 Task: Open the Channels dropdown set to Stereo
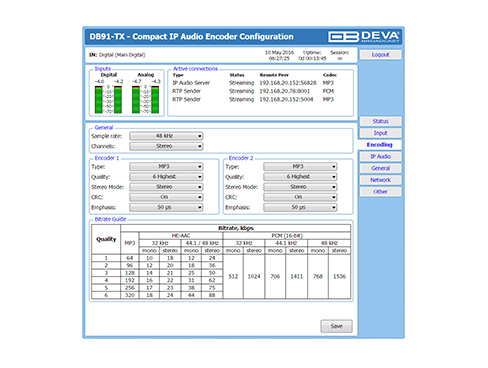pyautogui.click(x=166, y=146)
